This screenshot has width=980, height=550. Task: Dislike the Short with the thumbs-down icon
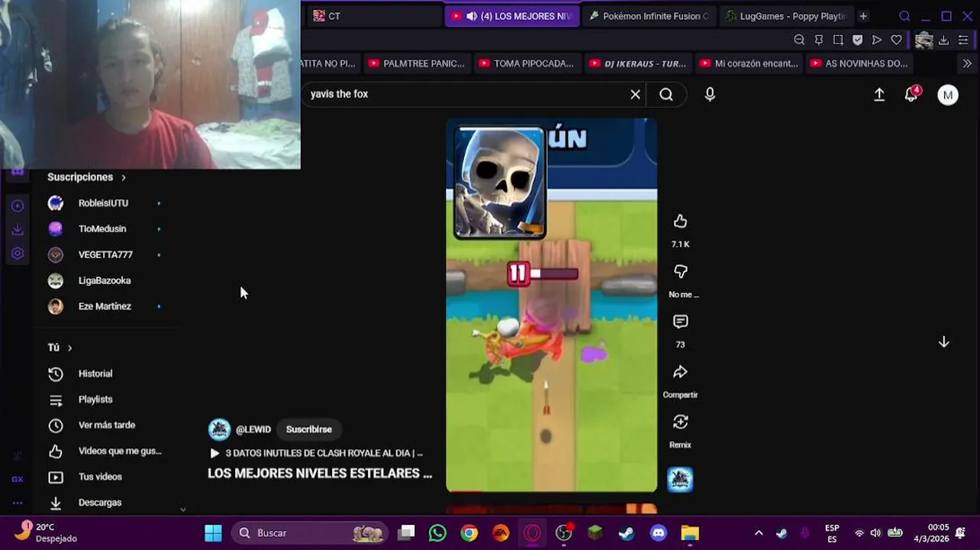[x=680, y=272]
